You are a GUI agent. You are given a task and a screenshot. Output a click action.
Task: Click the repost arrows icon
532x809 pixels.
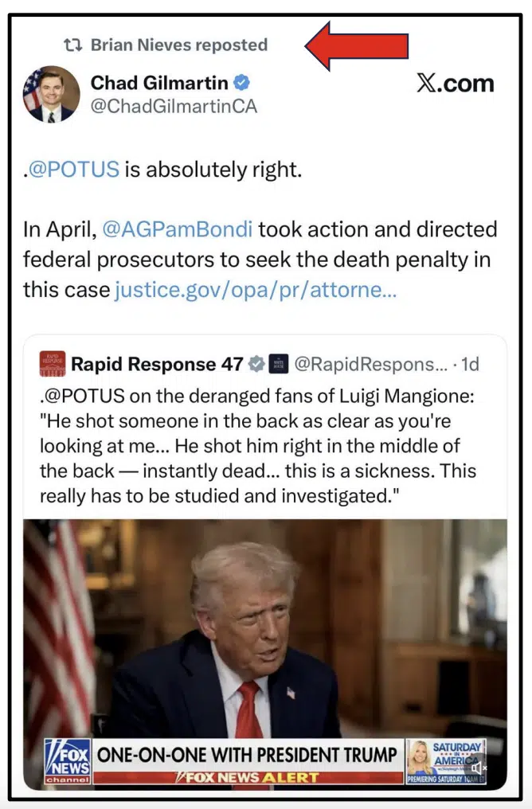(x=73, y=45)
